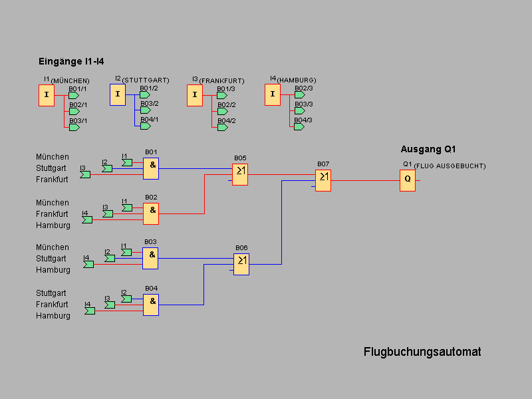532x399 pixels.
Task: Select the Q1 output block
Action: 408,180
